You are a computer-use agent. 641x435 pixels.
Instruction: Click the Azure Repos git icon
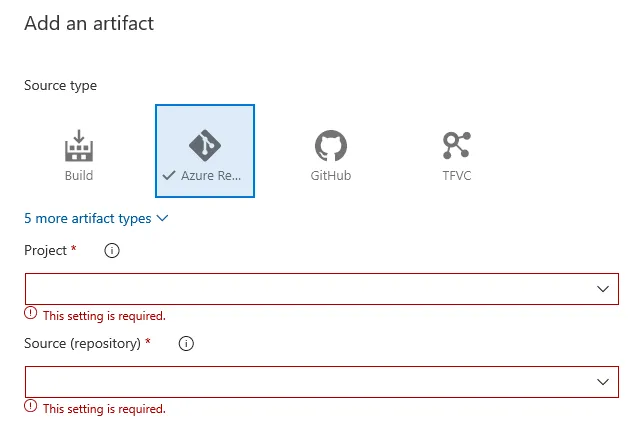pos(204,146)
